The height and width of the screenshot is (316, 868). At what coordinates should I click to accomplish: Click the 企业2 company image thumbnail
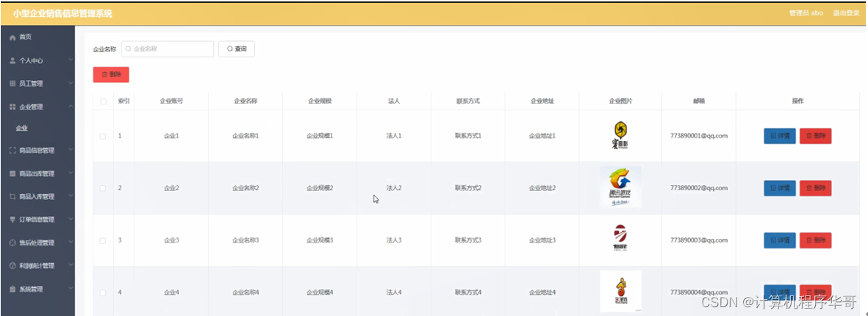tap(620, 187)
